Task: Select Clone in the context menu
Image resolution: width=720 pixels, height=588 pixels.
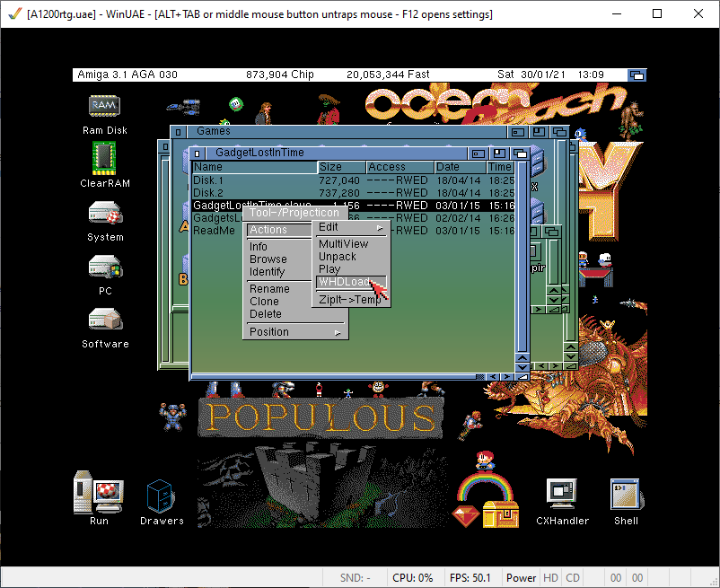Action: [294, 302]
